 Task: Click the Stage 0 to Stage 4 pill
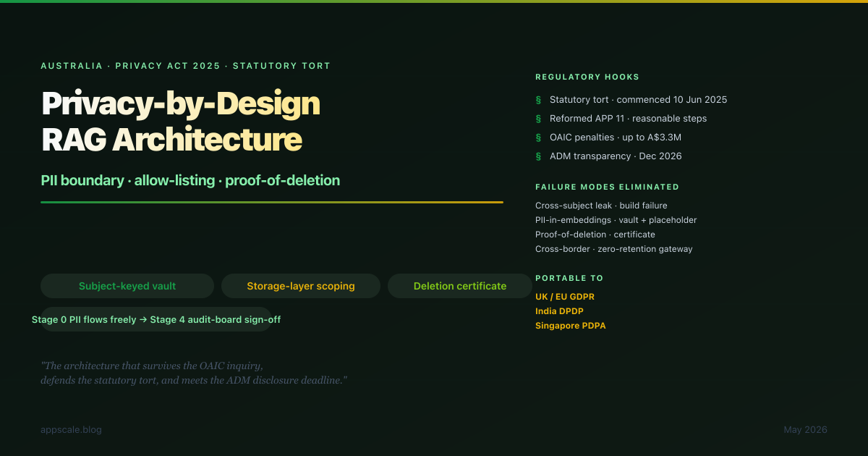(156, 319)
